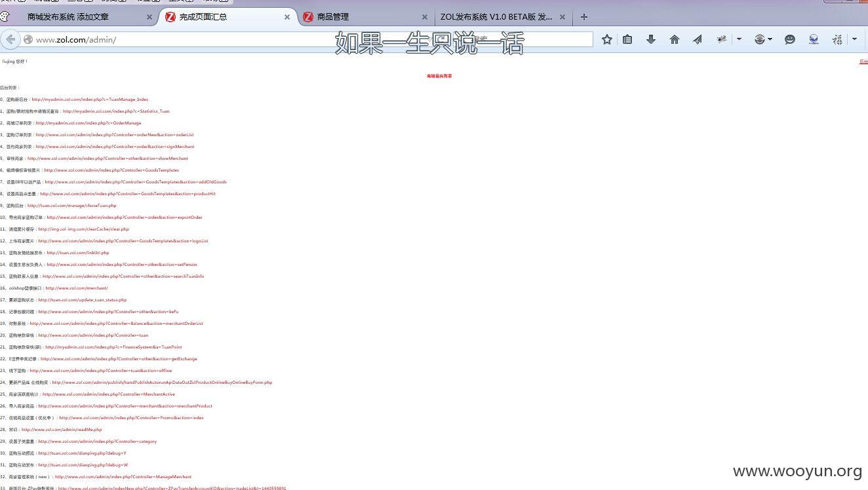Image resolution: width=868 pixels, height=490 pixels.
Task: Switch to tab 商城发布系统 添加文章
Action: coord(68,17)
